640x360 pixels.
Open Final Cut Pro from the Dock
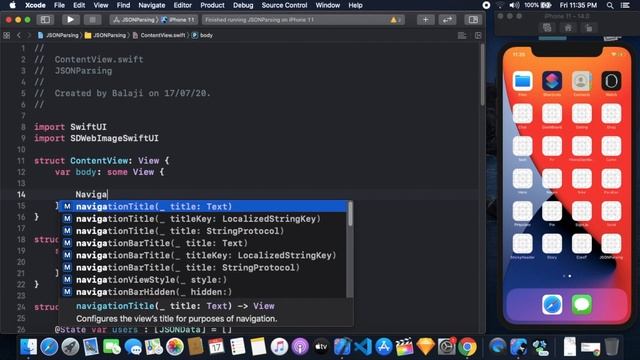404,347
